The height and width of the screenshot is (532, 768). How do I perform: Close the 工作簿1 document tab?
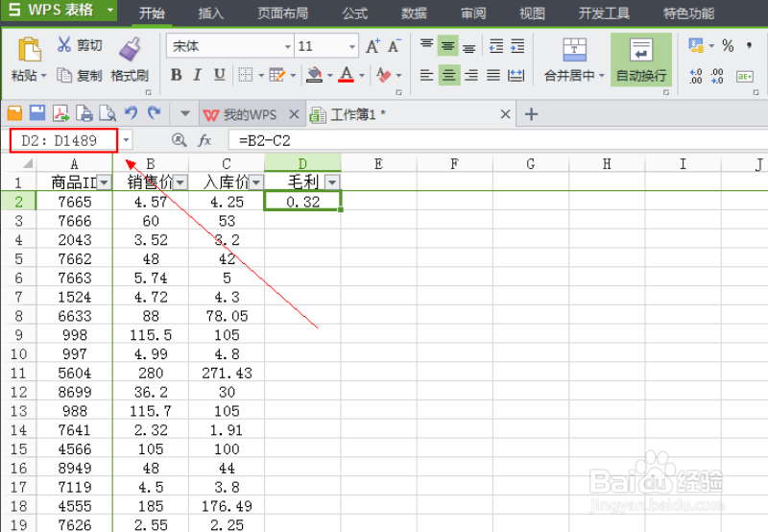[506, 114]
